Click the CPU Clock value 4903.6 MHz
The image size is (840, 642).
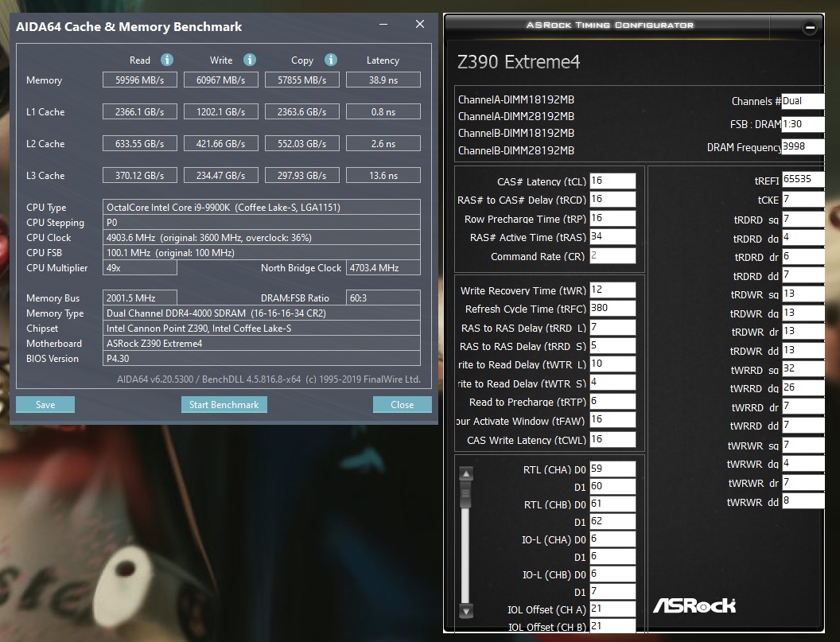[x=262, y=237]
